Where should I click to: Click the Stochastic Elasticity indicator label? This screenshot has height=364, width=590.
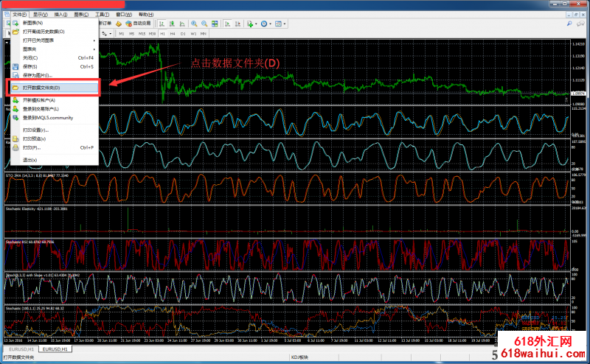36,209
